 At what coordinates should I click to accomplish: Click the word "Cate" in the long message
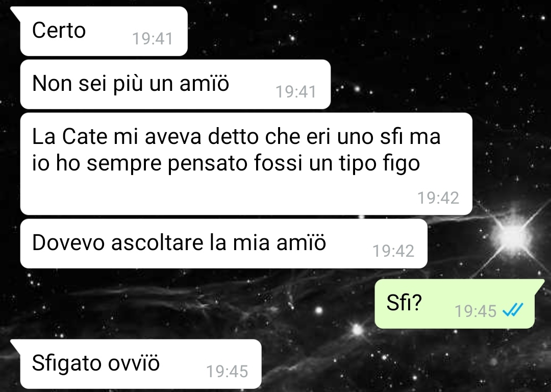pyautogui.click(x=85, y=136)
